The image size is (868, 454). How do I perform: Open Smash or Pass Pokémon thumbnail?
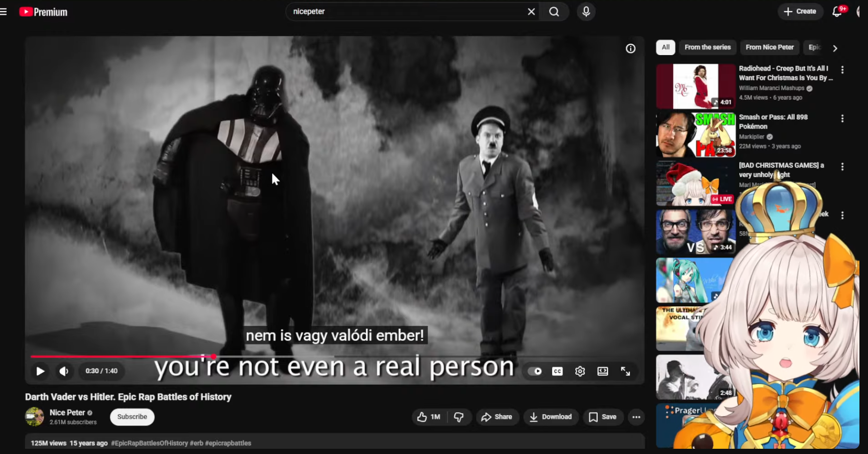696,135
